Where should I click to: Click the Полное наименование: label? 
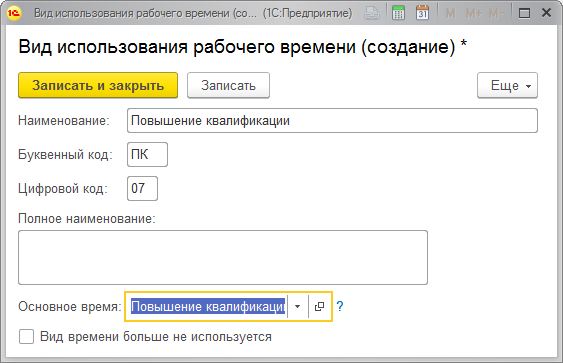87,218
